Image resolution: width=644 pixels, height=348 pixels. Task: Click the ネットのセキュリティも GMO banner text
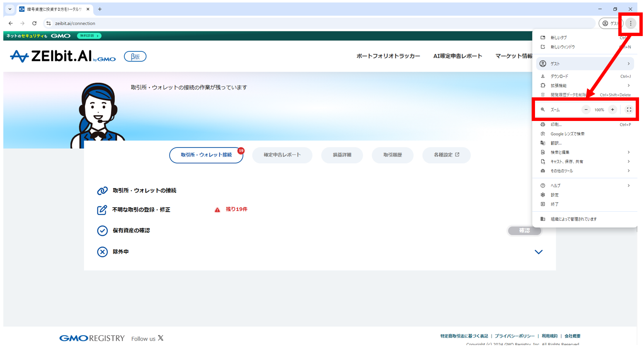point(39,36)
